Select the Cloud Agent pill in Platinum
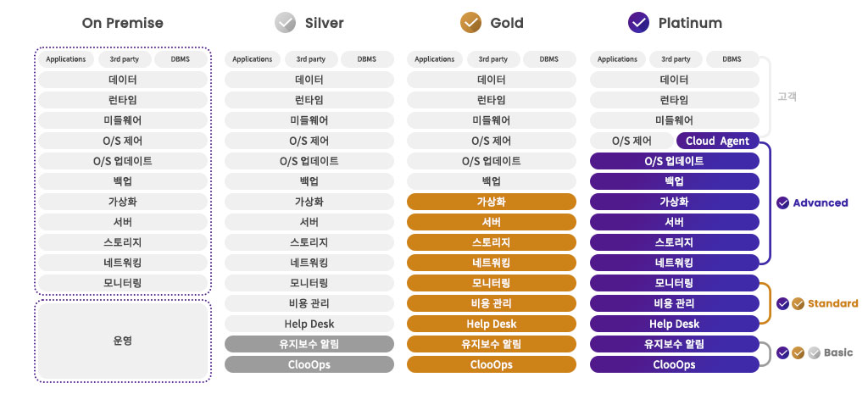Viewport: 868px width, 405px height. coord(717,141)
